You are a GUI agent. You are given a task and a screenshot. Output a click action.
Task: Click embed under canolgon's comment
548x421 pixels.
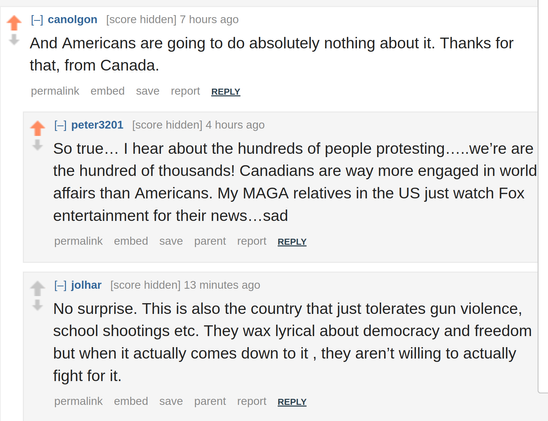pos(107,91)
